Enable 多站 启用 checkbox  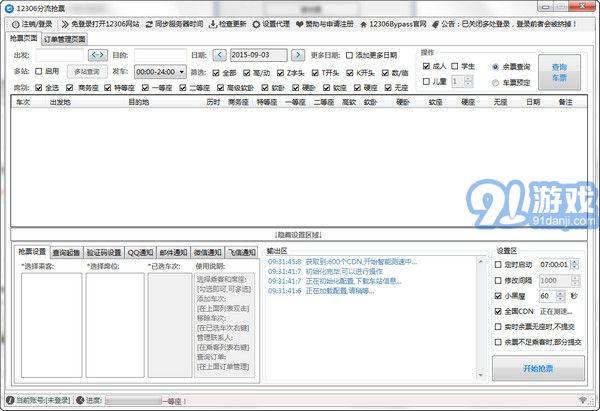pyautogui.click(x=38, y=71)
